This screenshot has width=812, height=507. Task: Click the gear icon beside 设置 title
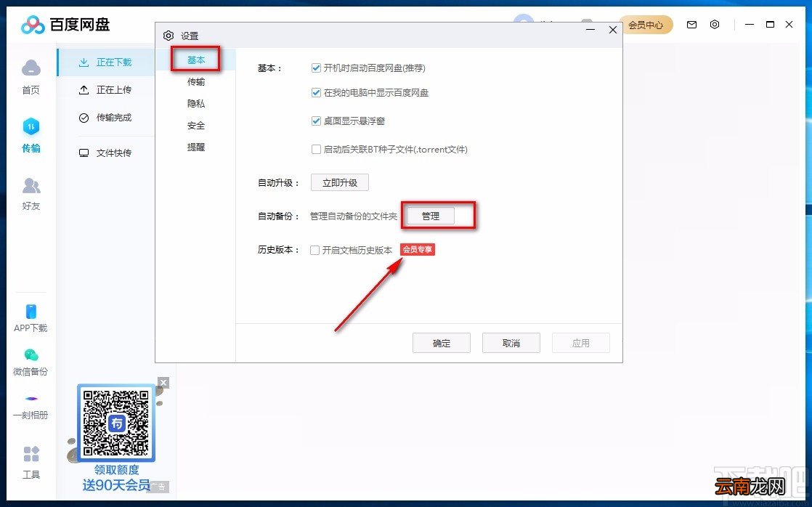(x=169, y=36)
